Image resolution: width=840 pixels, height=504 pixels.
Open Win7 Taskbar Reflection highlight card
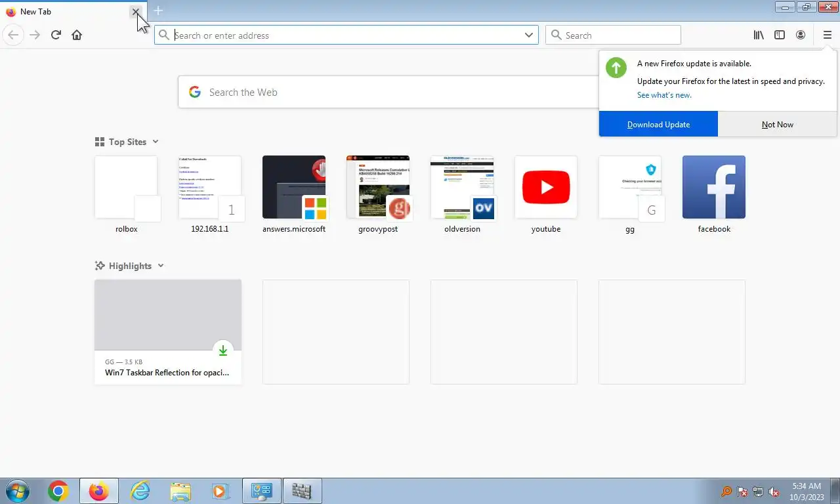pyautogui.click(x=168, y=331)
